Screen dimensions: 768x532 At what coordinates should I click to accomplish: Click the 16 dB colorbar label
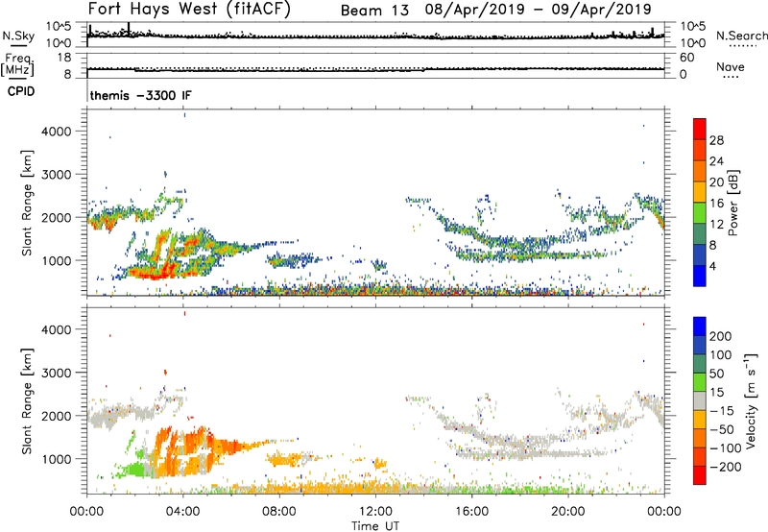[x=716, y=204]
